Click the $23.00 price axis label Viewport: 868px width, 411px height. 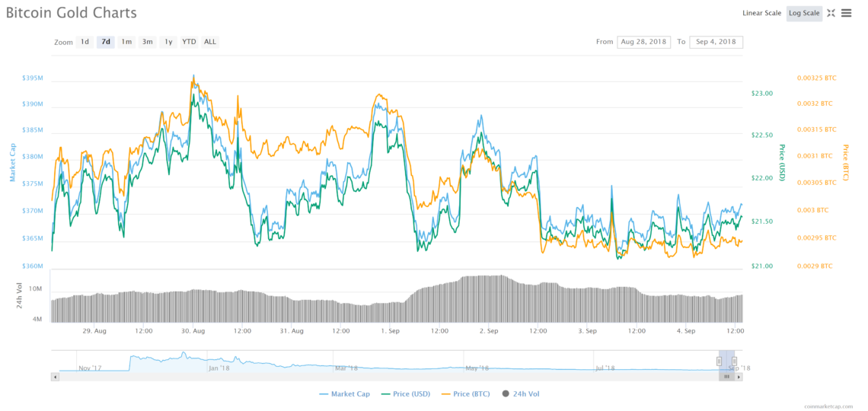[761, 93]
